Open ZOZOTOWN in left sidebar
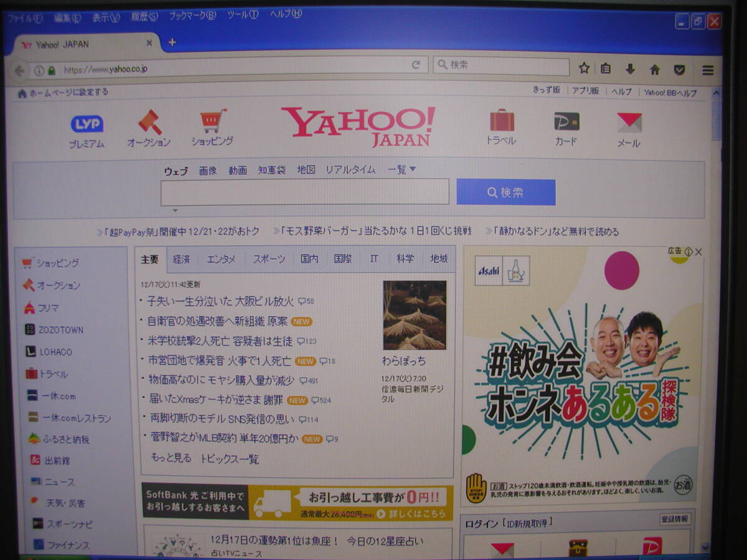This screenshot has width=747, height=560. coord(62,330)
